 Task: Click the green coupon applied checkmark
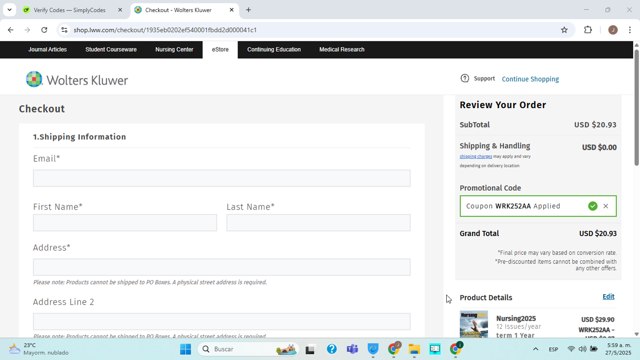click(593, 206)
